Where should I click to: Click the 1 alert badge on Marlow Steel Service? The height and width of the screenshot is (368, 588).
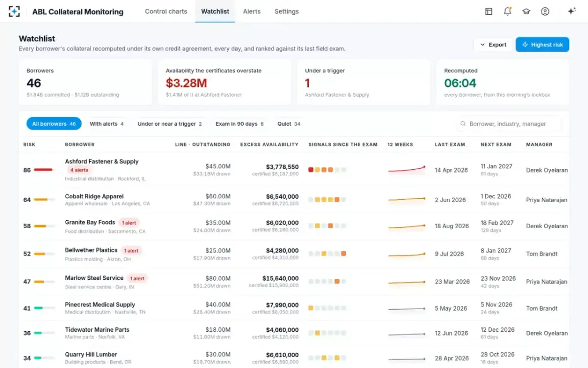coord(137,278)
